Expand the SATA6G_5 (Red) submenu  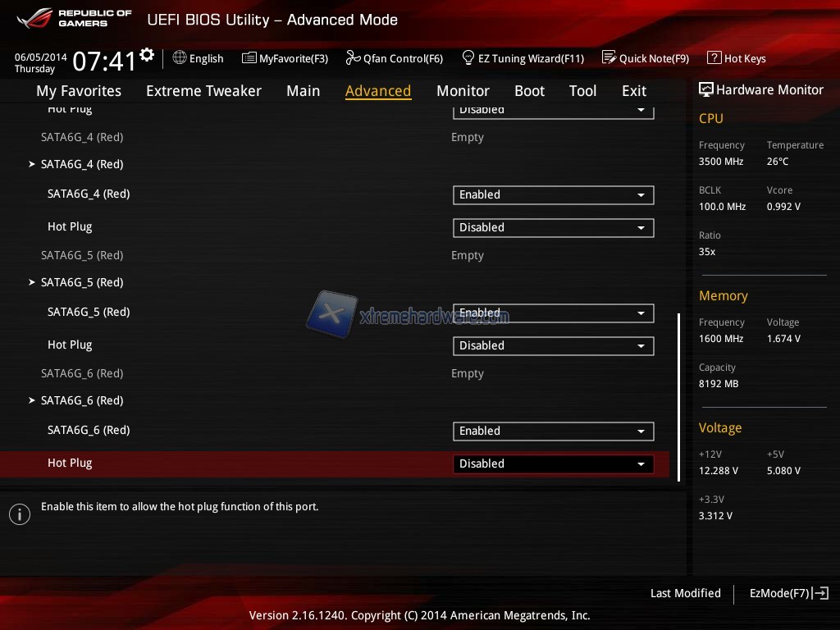[x=32, y=283]
